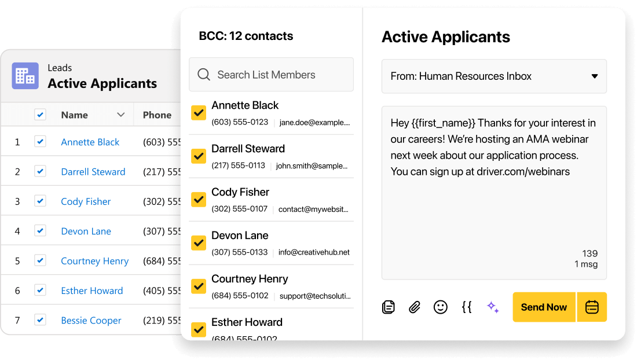The width and height of the screenshot is (641, 364).
Task: Click the magnifier icon in List Members search
Action: coord(203,74)
